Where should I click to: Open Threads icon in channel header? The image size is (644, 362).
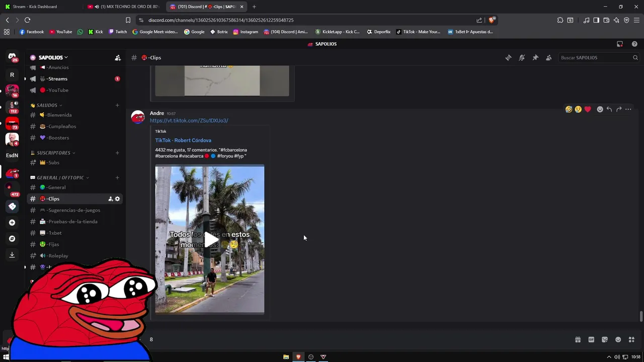pos(508,58)
